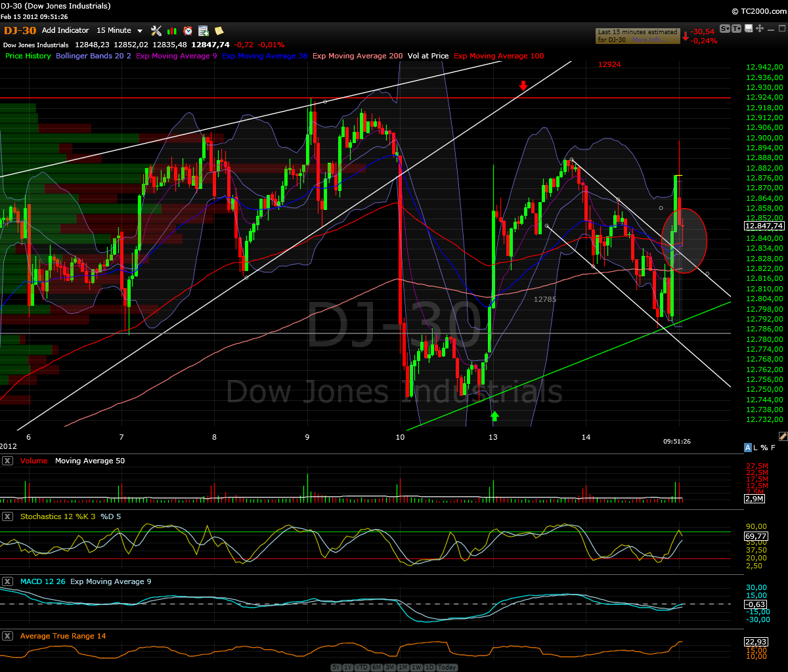Open the yellow sticky note icon
This screenshot has width=788, height=672.
pyautogui.click(x=219, y=30)
